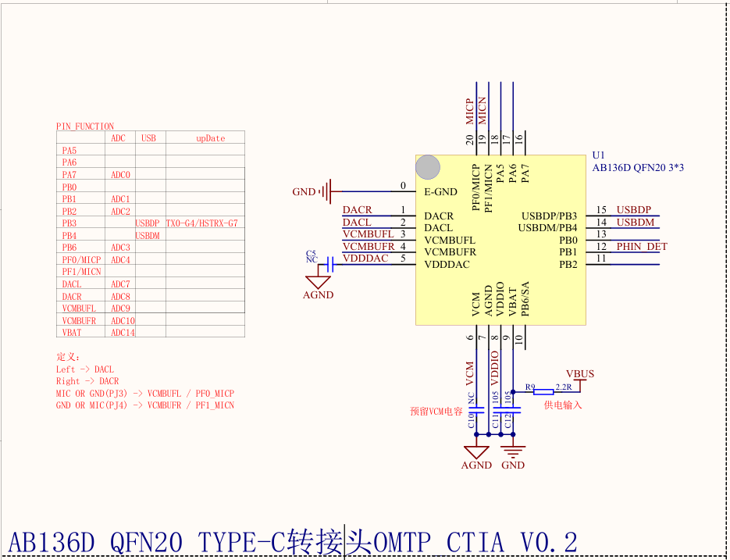Select the PF1/MICN row label in table
This screenshot has height=560, width=730.
[x=81, y=272]
